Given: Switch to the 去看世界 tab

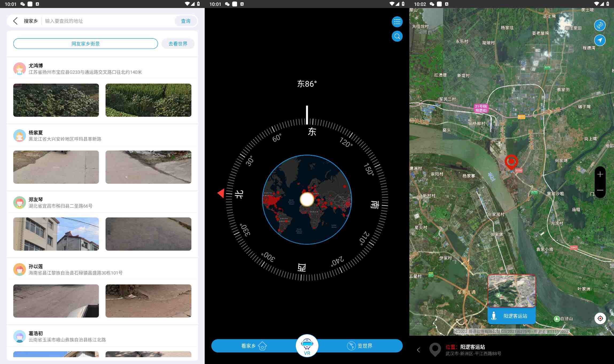Looking at the screenshot, I should point(178,44).
